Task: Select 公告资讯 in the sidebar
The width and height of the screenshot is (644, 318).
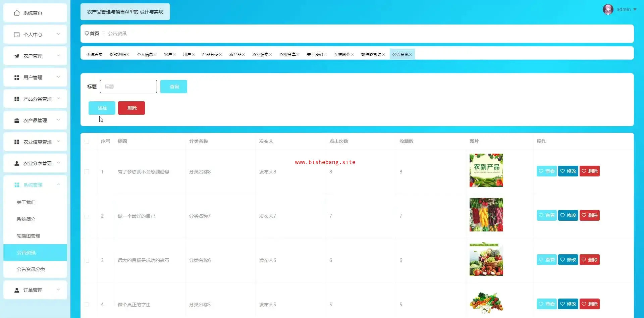Action: 35,253
